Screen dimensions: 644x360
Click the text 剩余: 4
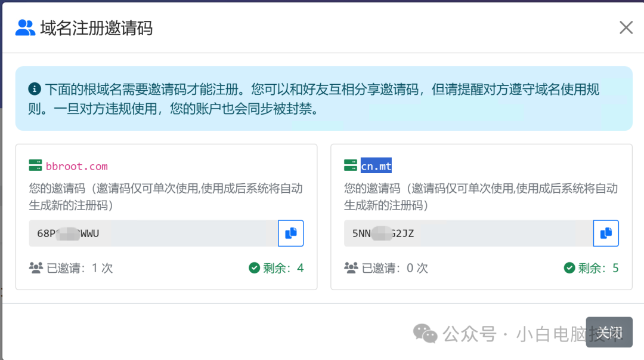click(283, 268)
